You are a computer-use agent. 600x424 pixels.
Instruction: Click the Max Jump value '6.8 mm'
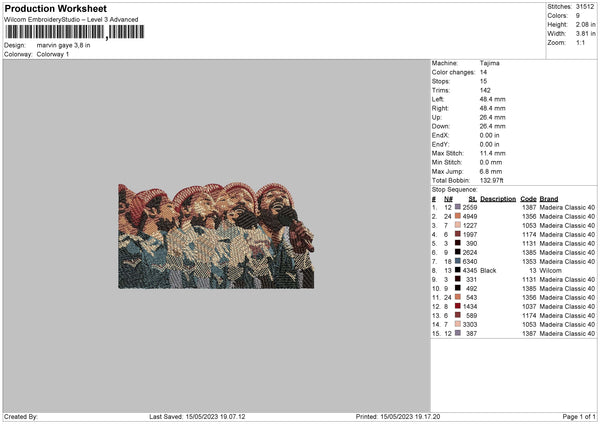click(491, 171)
